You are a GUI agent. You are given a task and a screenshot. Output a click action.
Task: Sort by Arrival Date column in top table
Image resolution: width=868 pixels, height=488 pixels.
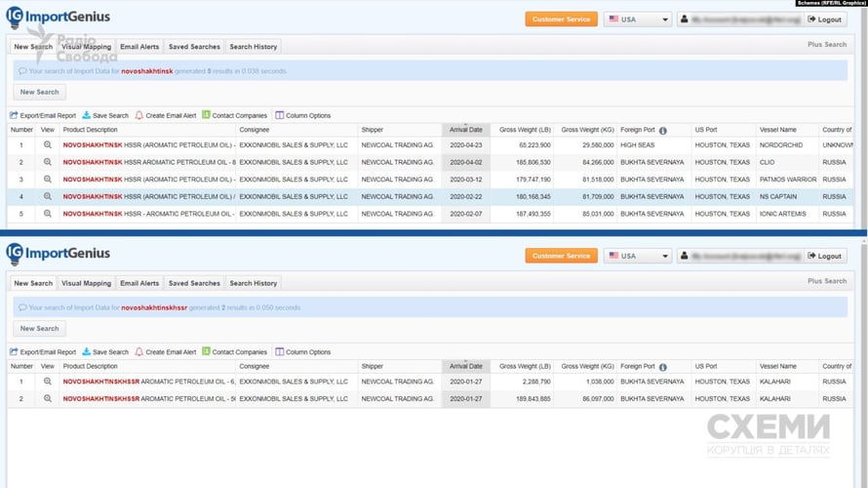point(465,130)
